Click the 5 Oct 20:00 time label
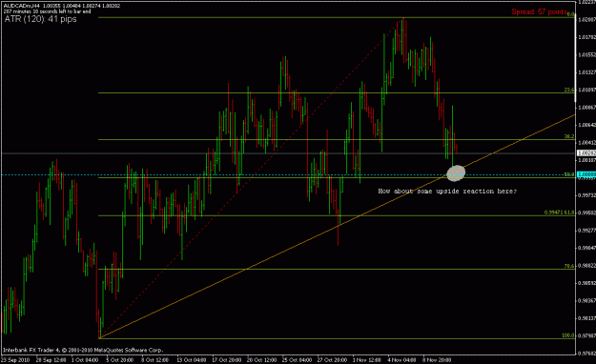 120,360
